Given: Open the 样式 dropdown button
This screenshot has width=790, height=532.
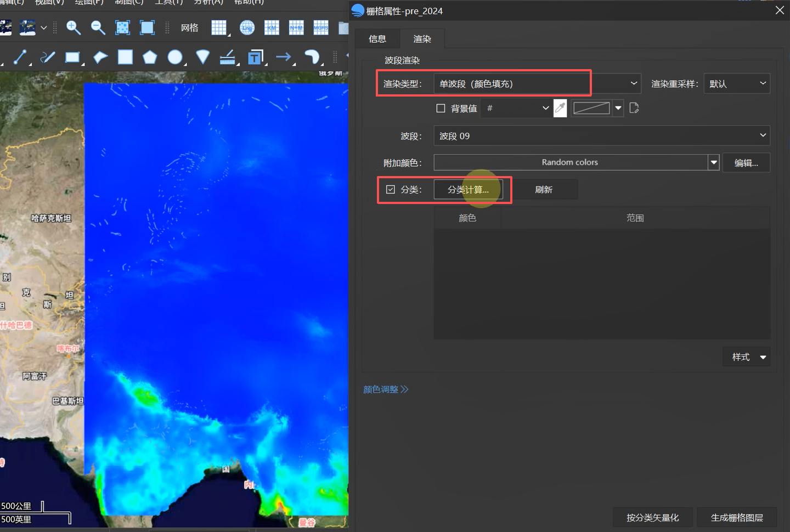Looking at the screenshot, I should point(747,357).
